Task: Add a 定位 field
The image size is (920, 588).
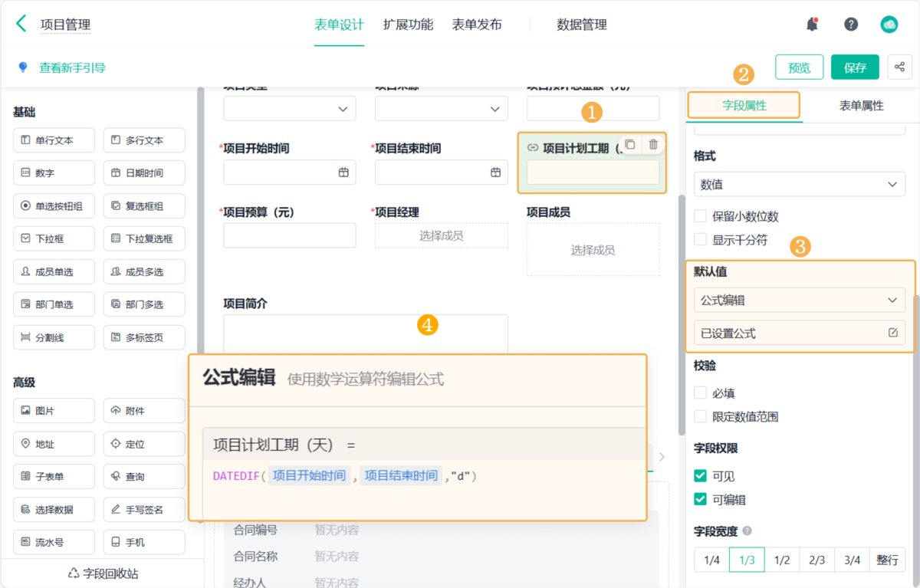Action: click(144, 444)
